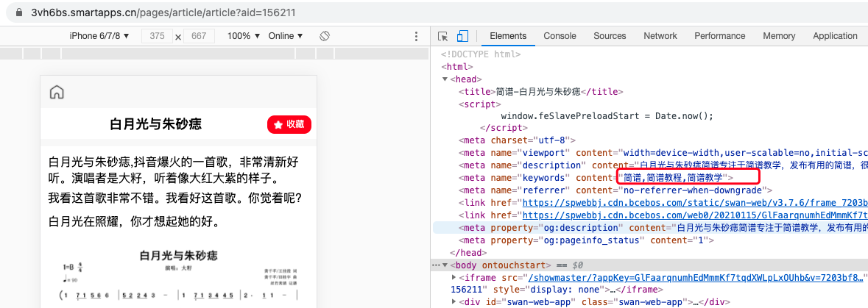Select the meta viewport row
Screen dimensions: 868x308
pyautogui.click(x=663, y=153)
